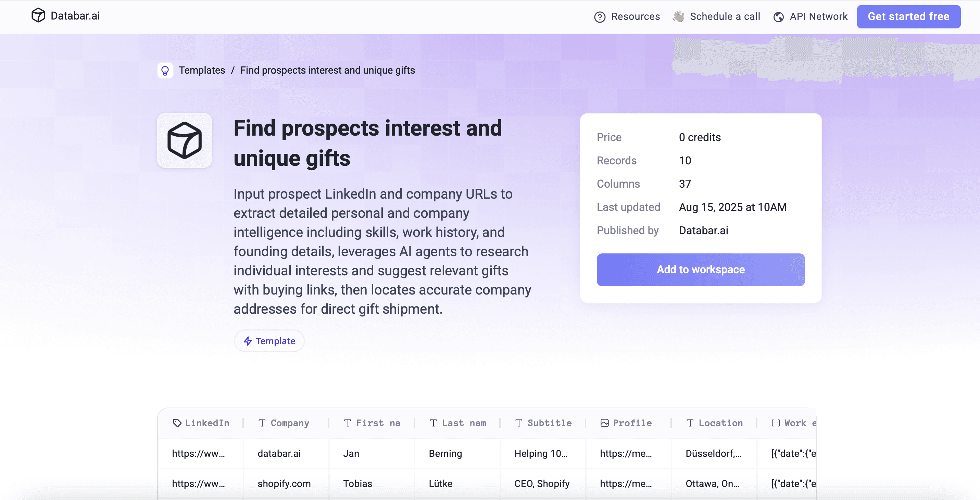Click Schedule a call in the navigation
This screenshot has width=980, height=500.
pos(725,16)
